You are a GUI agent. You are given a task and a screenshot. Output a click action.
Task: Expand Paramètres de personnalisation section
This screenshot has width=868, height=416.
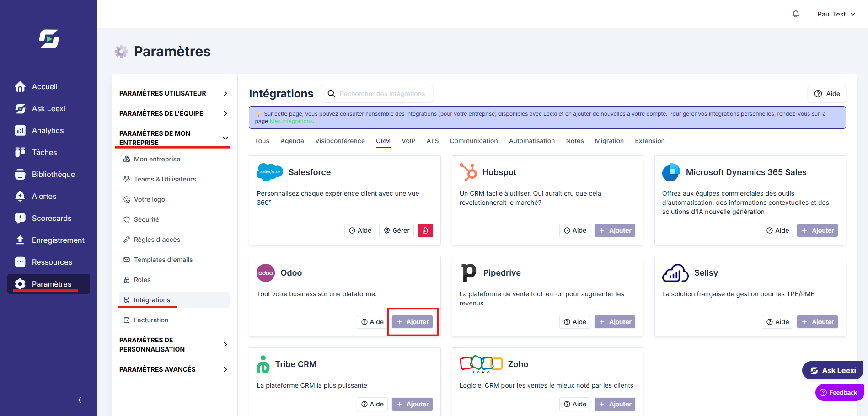[x=174, y=345]
